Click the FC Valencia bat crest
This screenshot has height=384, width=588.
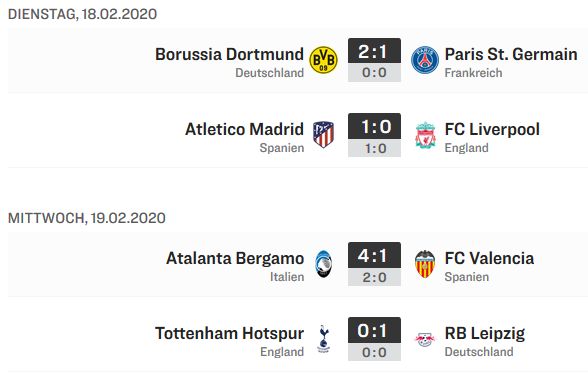coord(425,264)
